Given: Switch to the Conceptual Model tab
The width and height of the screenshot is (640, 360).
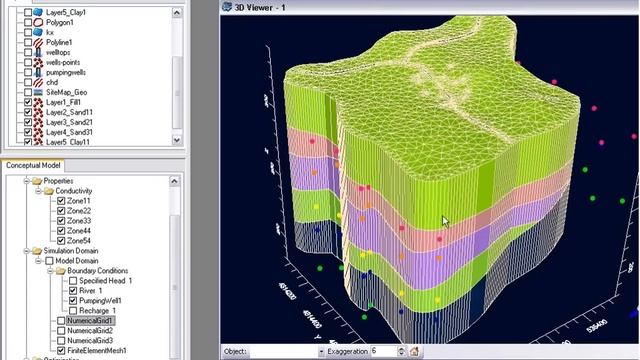Looking at the screenshot, I should (33, 165).
